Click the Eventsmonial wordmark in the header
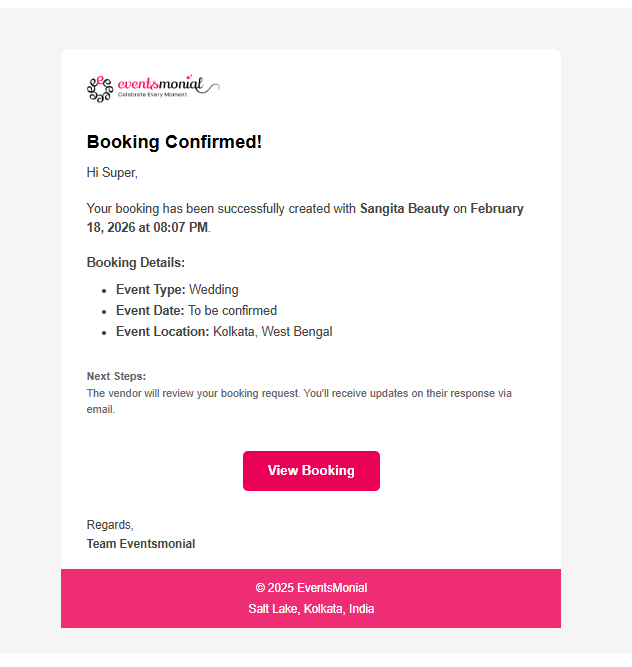The width and height of the screenshot is (632, 667). [x=161, y=85]
